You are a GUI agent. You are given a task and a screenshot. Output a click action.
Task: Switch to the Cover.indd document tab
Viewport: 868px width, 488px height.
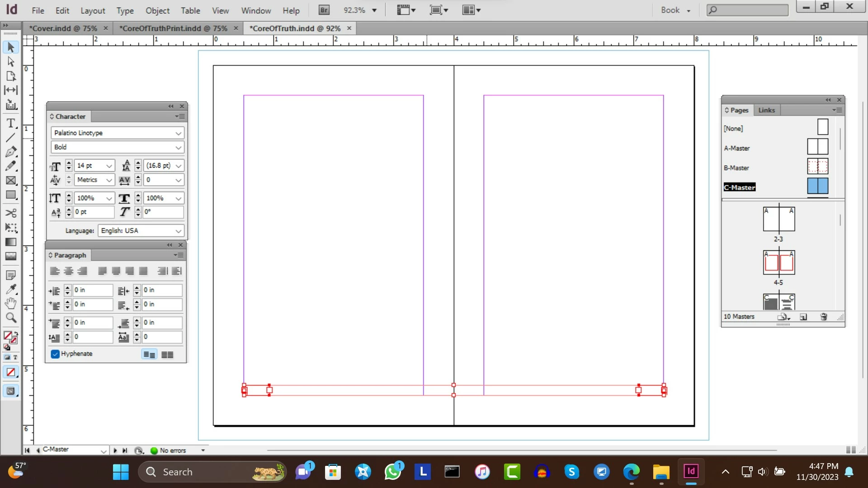pos(63,28)
